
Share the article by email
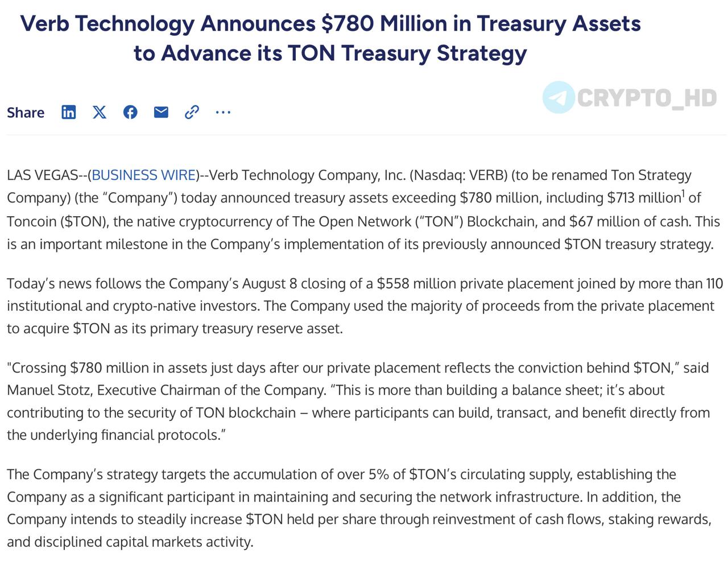[161, 112]
